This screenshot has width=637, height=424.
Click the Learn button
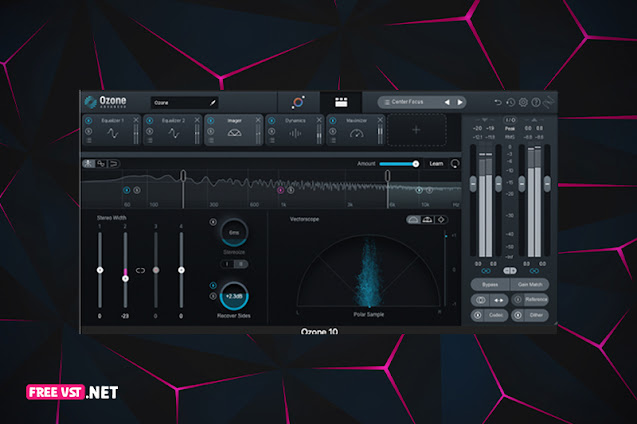click(436, 164)
